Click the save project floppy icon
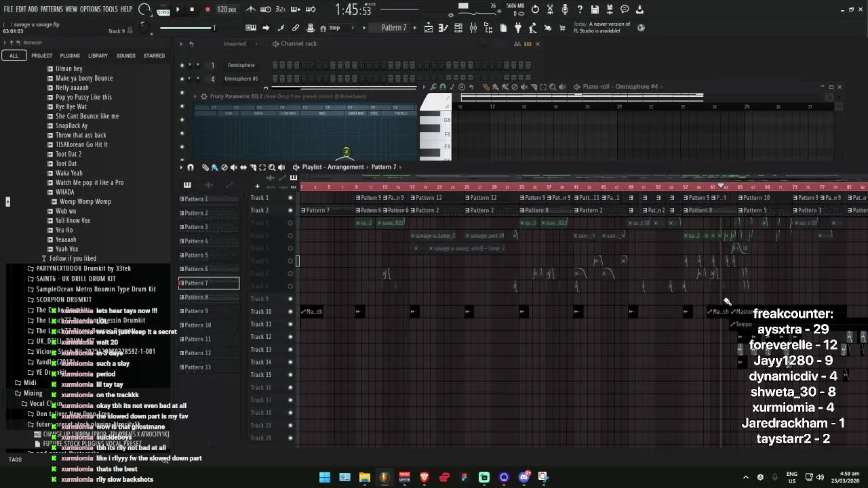 (x=595, y=9)
